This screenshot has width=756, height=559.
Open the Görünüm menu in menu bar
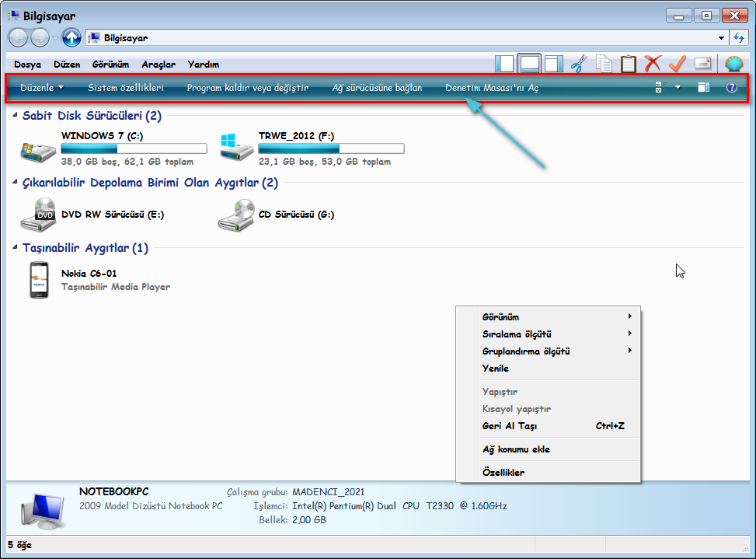[x=111, y=65]
